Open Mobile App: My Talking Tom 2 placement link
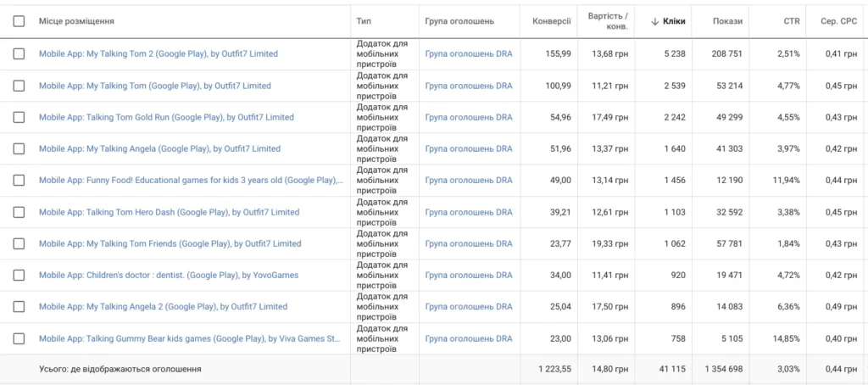This screenshot has height=385, width=868. [x=159, y=54]
